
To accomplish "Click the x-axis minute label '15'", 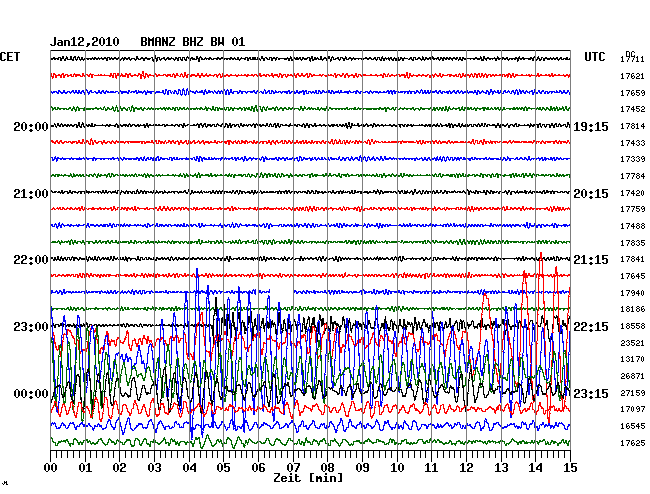I will tap(570, 468).
